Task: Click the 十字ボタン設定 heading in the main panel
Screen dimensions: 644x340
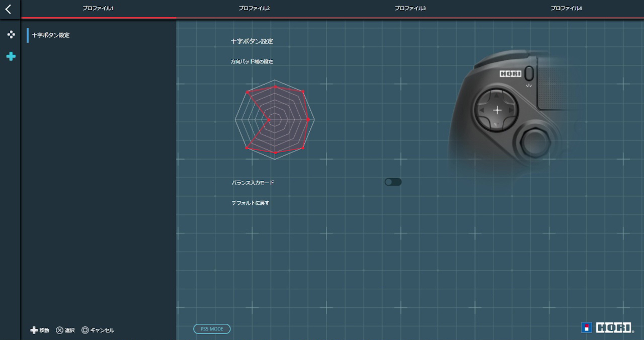Action: point(252,41)
